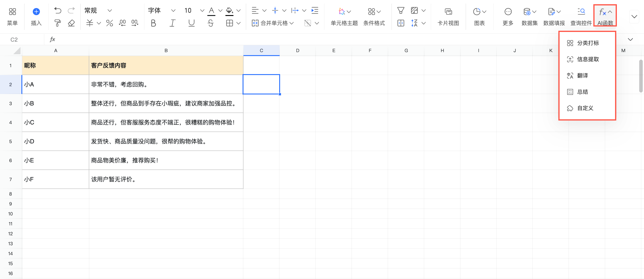
Task: Expand the 合并单元格 dropdown arrow
Action: tap(292, 23)
